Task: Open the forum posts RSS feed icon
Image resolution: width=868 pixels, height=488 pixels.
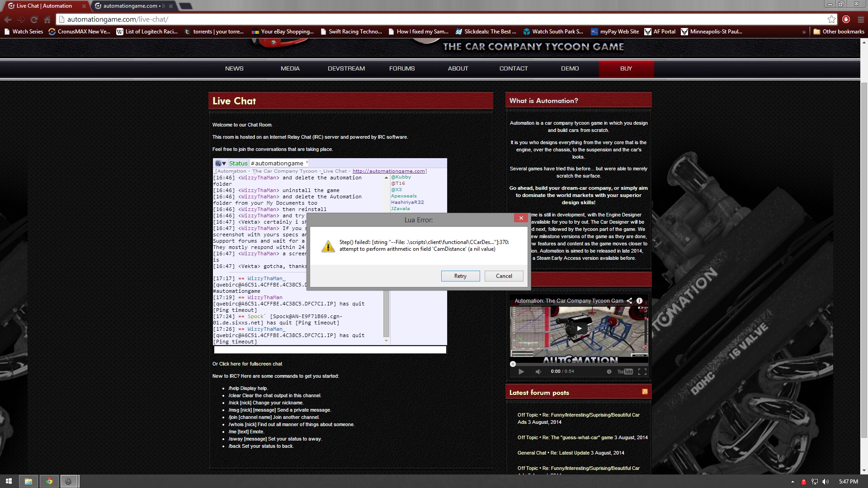Action: point(645,392)
